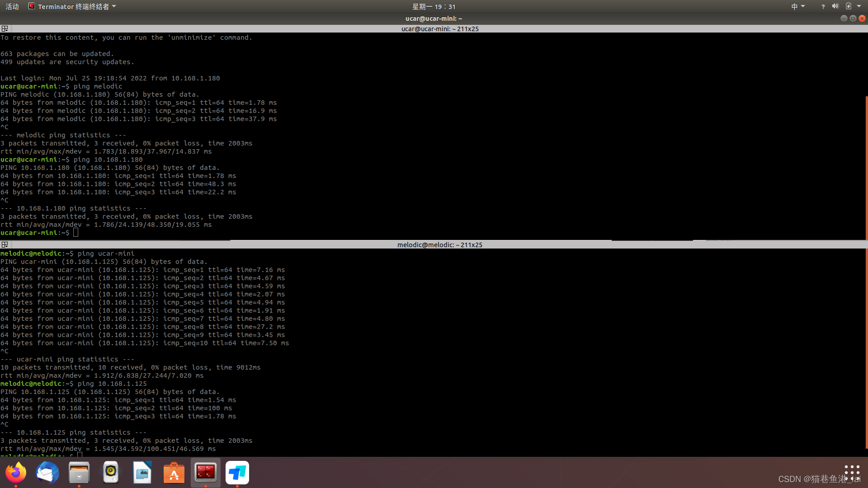Screen dimensions: 868x488
Task: Open the 活动 Activities overview
Action: (x=12, y=6)
